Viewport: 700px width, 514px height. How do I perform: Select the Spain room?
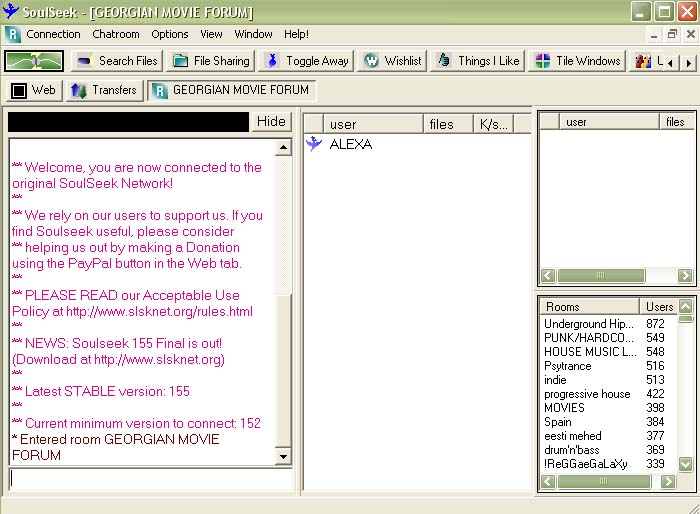[558, 422]
